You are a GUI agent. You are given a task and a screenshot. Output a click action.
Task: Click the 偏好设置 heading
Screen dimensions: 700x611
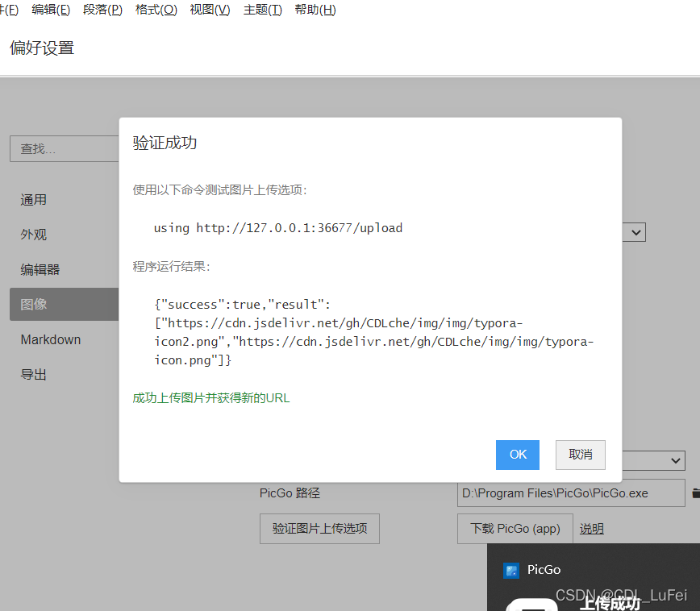[42, 48]
